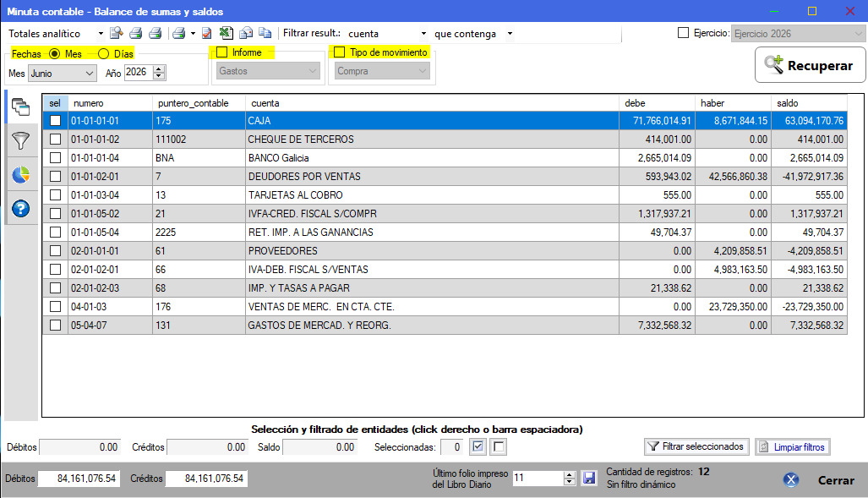Save the último folio impreso value

point(589,478)
